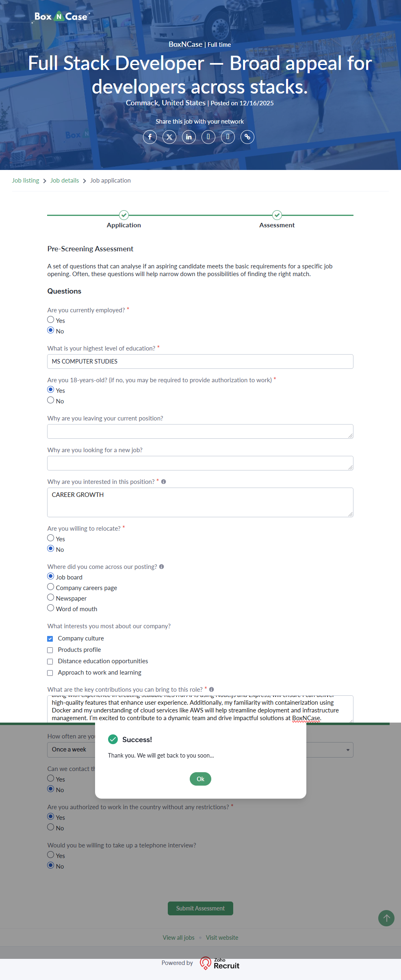Click info icon beside key contributions question
The image size is (401, 980).
[x=212, y=690]
